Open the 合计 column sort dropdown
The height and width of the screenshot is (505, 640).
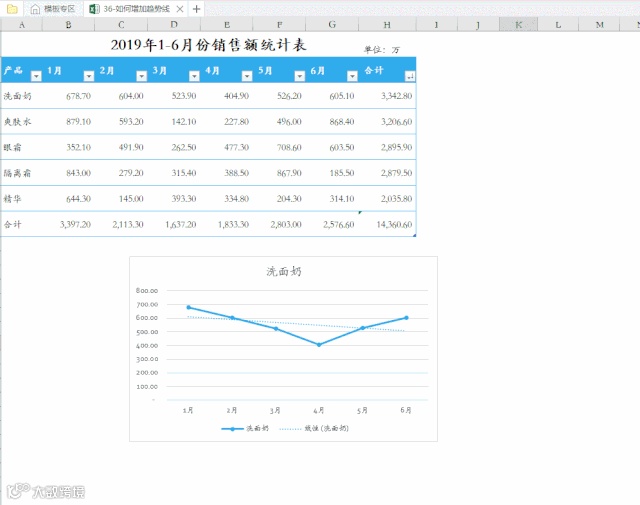point(410,76)
